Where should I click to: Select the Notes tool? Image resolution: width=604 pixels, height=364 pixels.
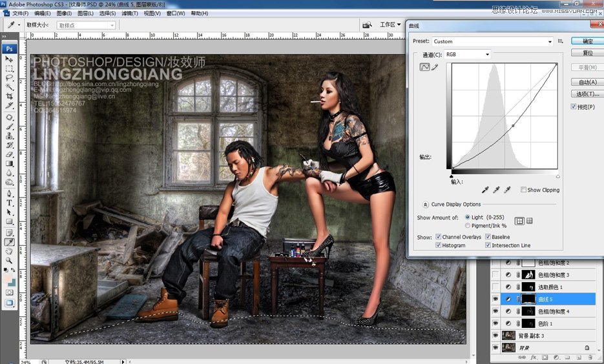tap(9, 232)
